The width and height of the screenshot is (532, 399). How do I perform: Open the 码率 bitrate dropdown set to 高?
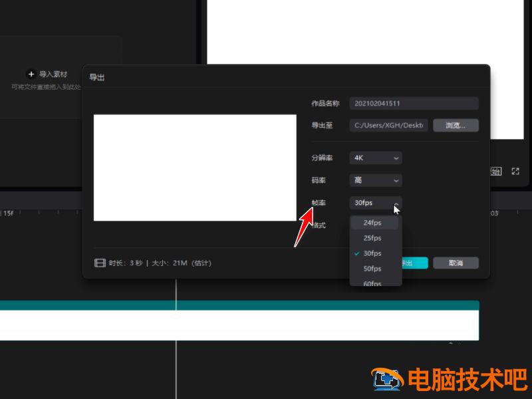[x=375, y=180]
